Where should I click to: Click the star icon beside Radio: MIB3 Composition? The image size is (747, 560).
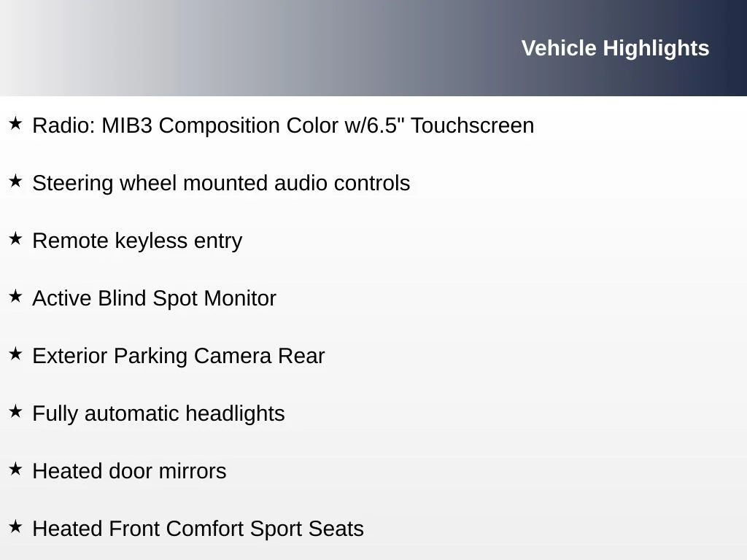[15, 124]
